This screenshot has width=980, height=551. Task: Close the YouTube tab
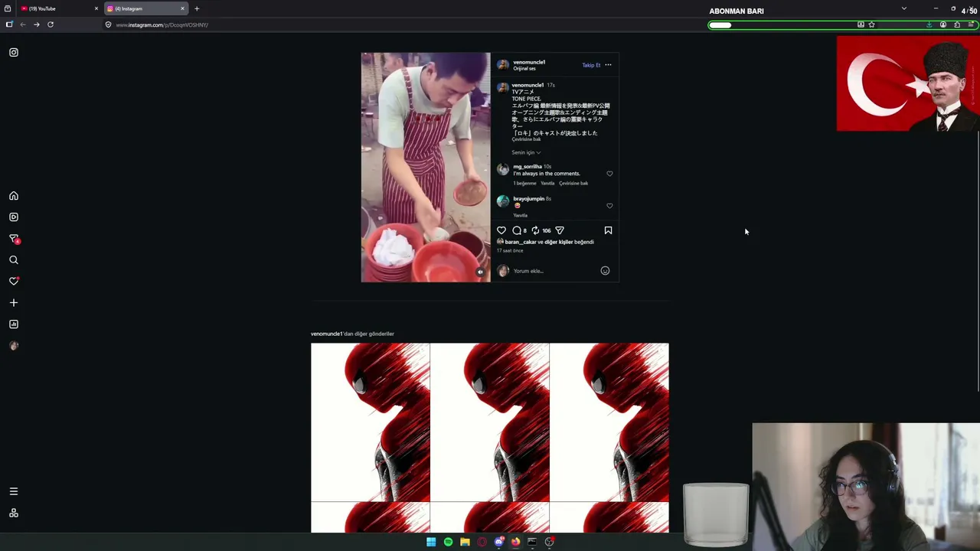click(96, 8)
